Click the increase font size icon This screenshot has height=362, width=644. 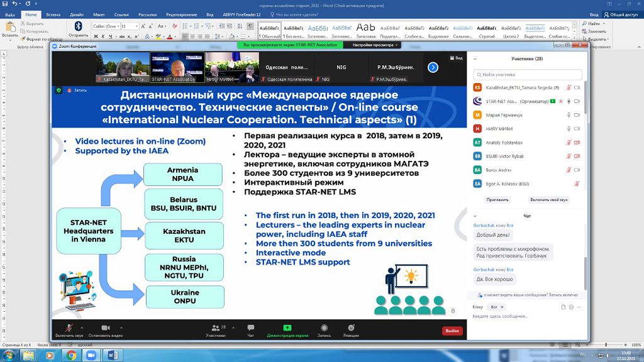[143, 26]
